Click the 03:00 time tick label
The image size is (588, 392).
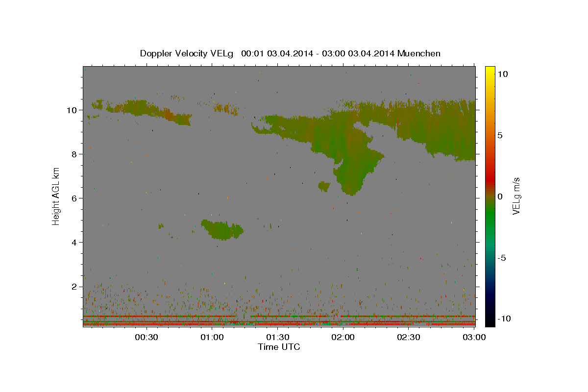tap(474, 338)
